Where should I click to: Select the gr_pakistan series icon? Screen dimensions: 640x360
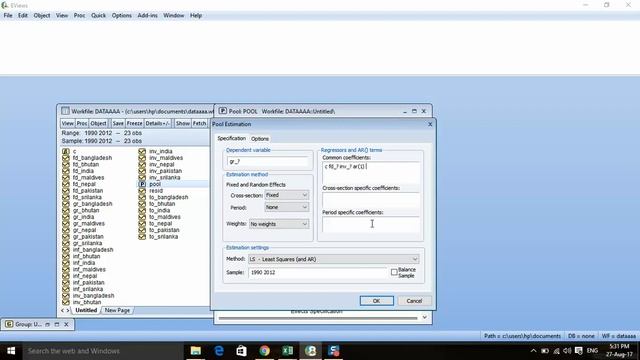pyautogui.click(x=66, y=237)
